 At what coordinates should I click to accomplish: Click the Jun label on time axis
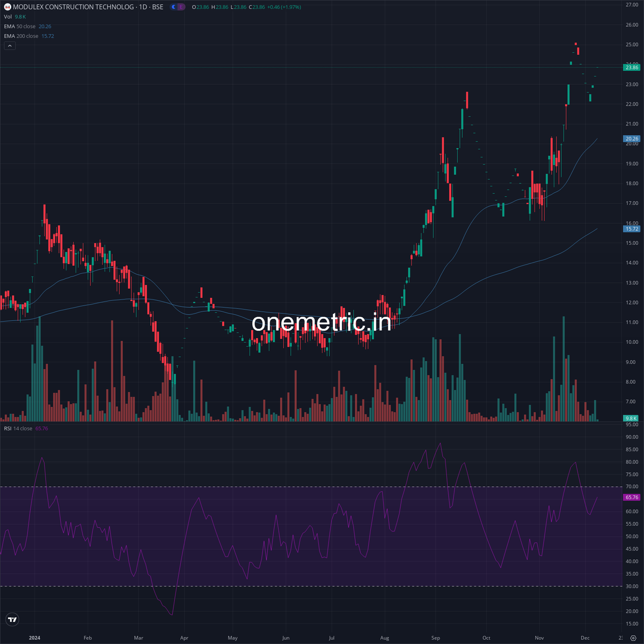click(x=286, y=638)
